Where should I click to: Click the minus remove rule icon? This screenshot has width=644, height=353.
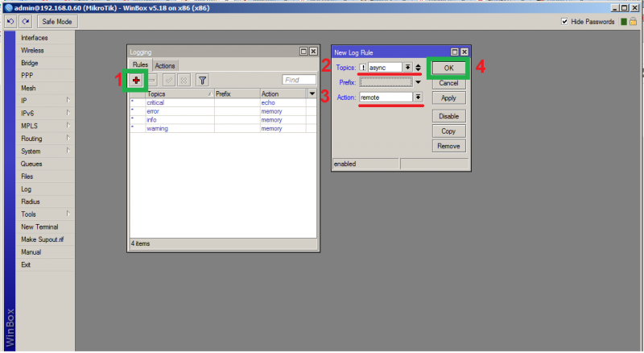point(152,81)
